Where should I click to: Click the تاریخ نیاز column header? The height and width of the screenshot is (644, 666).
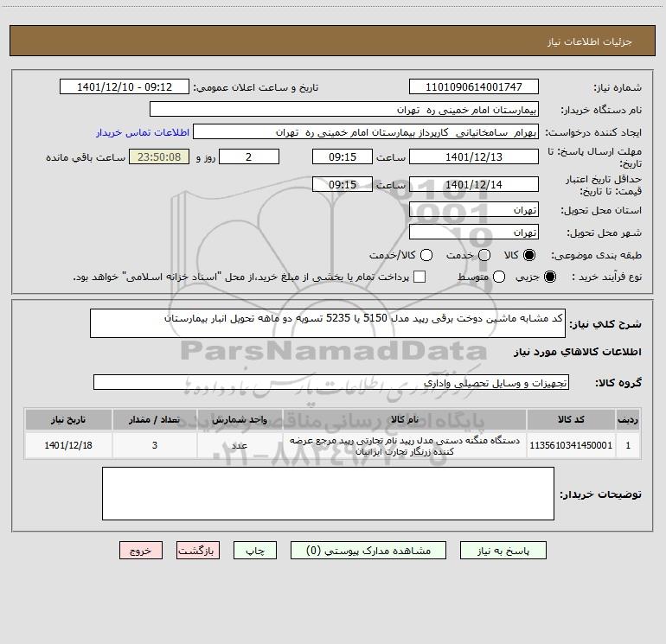coord(68,420)
